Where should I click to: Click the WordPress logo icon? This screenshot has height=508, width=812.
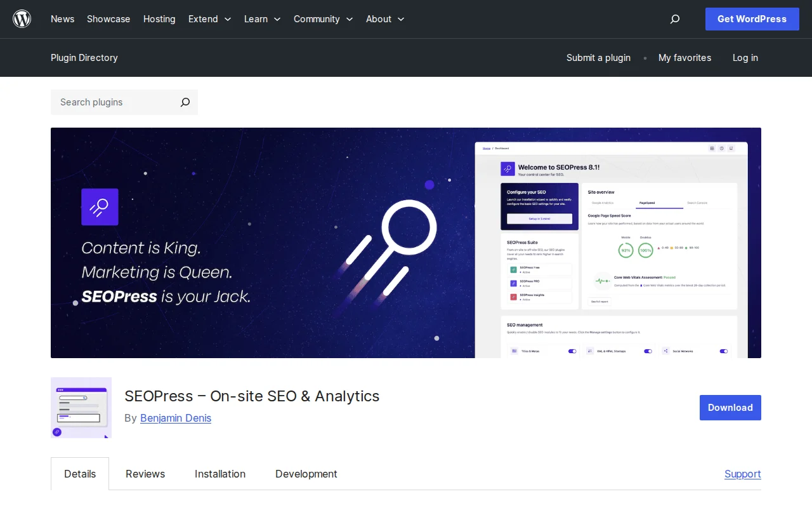(22, 19)
